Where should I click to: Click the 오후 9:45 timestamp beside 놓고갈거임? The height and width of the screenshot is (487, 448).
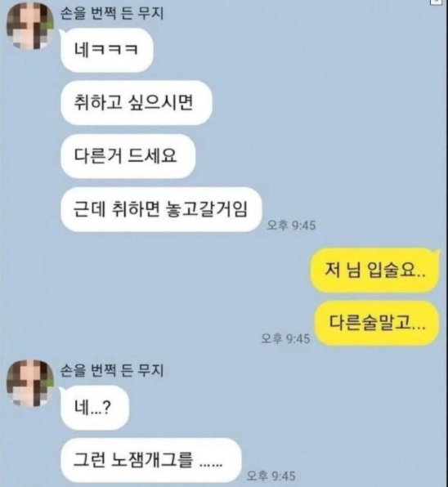pos(291,226)
